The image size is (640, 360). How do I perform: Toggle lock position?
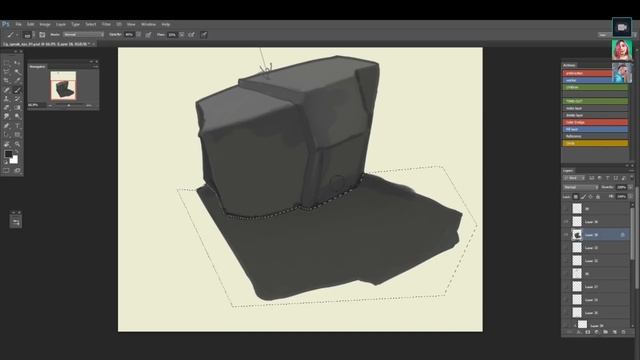591,197
